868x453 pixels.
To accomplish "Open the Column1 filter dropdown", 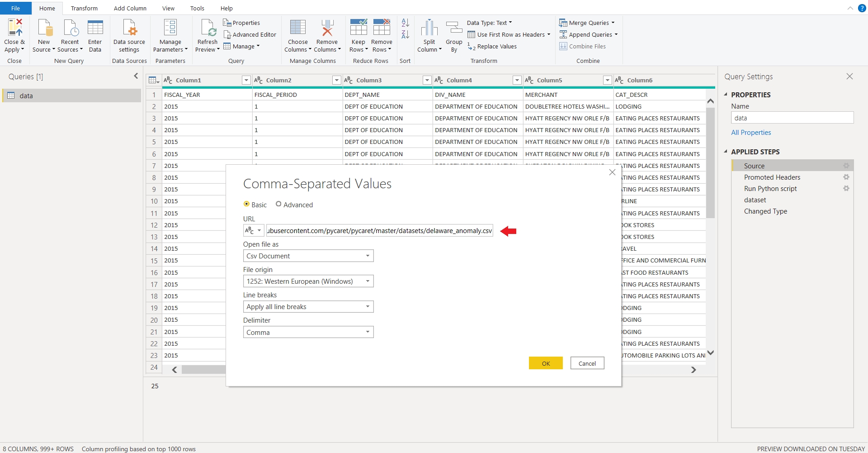I will click(246, 80).
